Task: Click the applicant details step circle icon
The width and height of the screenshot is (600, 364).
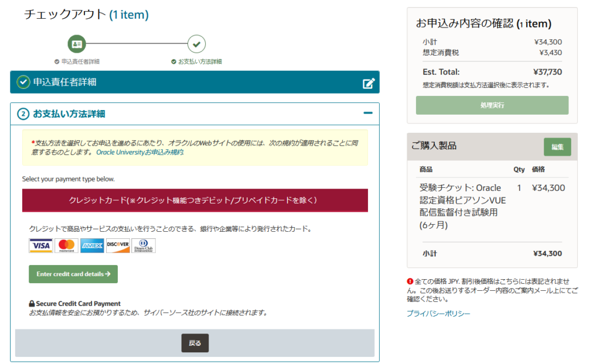Action: coord(77,44)
